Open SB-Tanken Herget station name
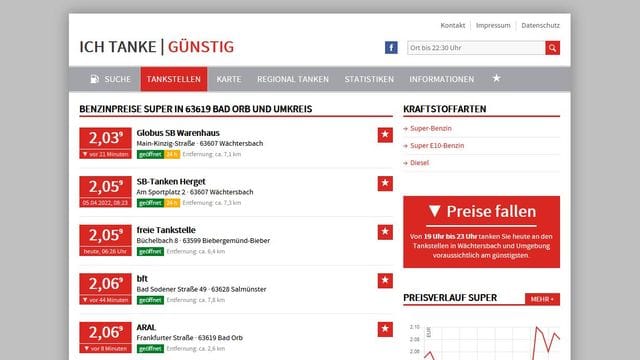The height and width of the screenshot is (360, 640). (x=171, y=181)
